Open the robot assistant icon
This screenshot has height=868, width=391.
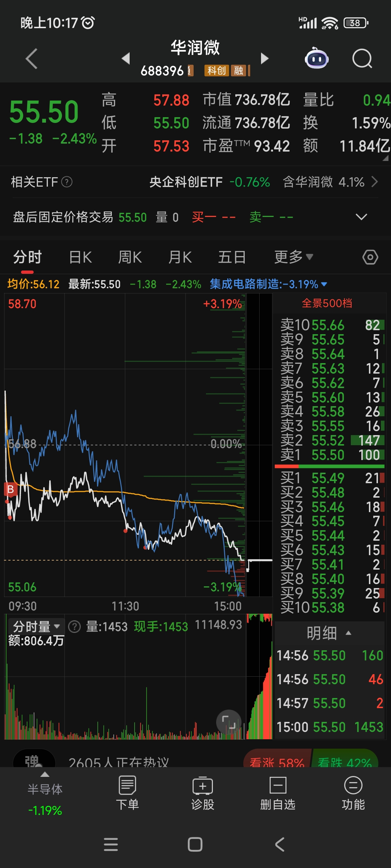click(317, 59)
